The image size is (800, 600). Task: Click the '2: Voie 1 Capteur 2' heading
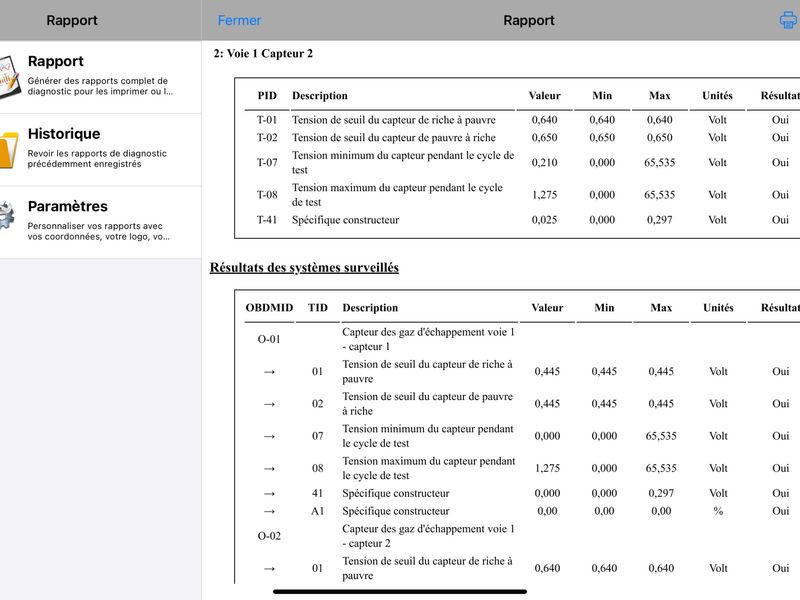263,54
